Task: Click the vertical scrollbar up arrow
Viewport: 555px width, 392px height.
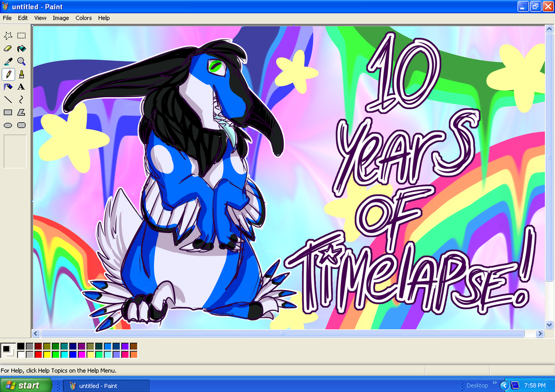Action: pyautogui.click(x=549, y=29)
